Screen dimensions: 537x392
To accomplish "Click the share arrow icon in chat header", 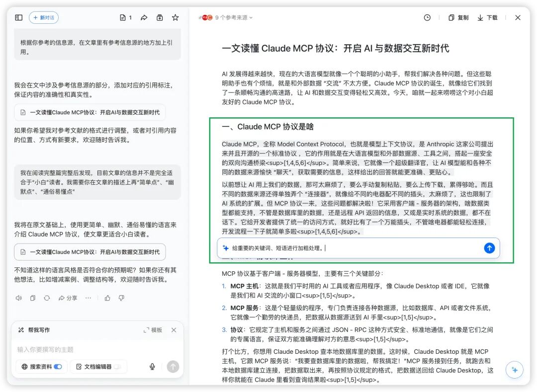I will coord(144,17).
